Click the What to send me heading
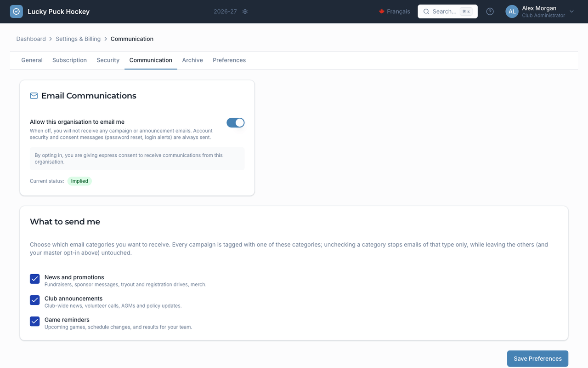Viewport: 588px width, 368px height. coord(65,222)
